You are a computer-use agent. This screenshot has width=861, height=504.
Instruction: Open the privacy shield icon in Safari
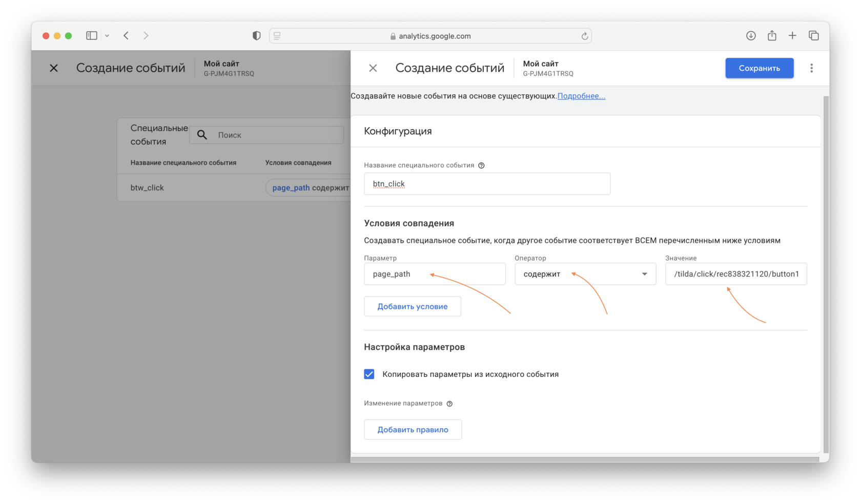256,36
